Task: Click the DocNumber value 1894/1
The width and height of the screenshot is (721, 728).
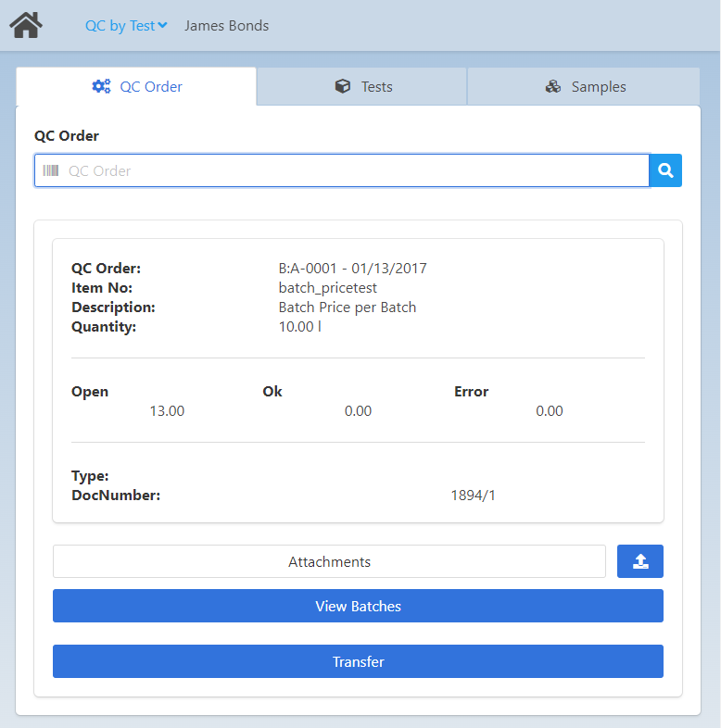Action: click(x=473, y=496)
